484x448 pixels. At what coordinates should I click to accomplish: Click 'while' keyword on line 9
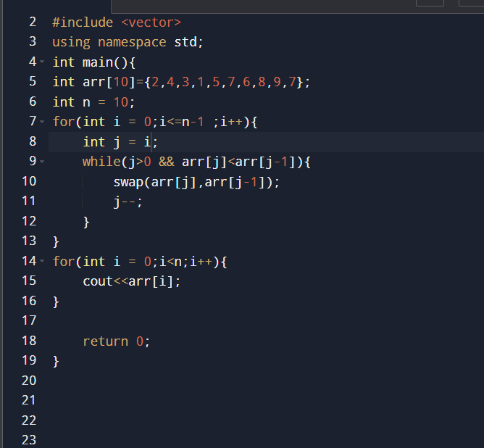coord(101,162)
